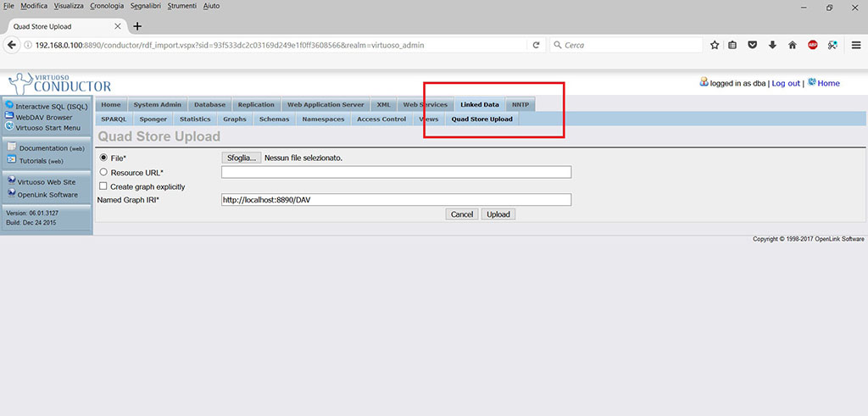868x416 pixels.
Task: Go to browser home page icon
Action: 793,46
